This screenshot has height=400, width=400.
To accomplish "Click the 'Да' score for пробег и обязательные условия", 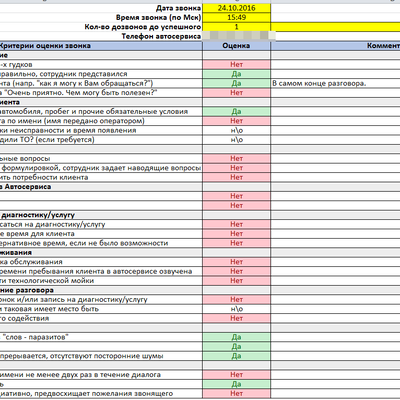I will click(236, 111).
